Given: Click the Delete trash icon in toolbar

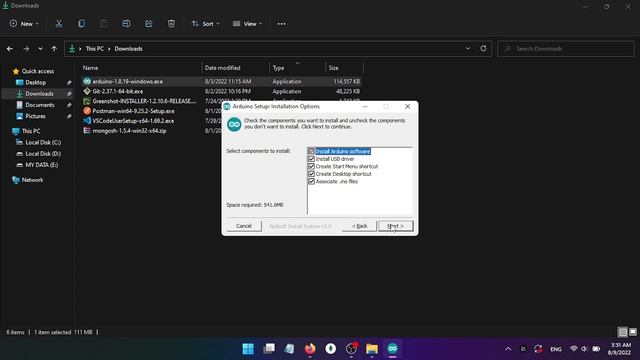Looking at the screenshot, I should 171,24.
